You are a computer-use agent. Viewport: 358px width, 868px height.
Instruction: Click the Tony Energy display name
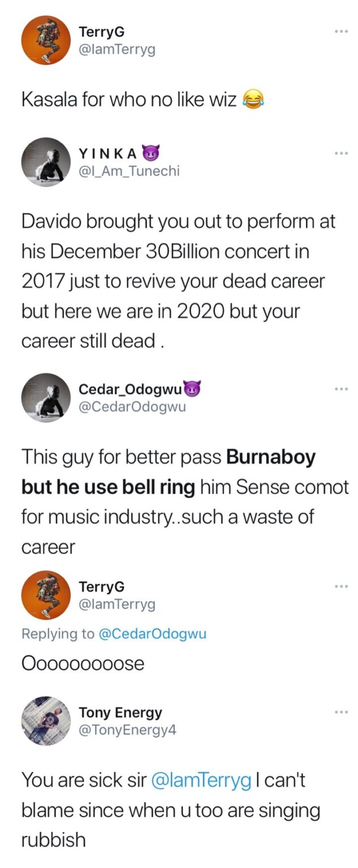click(x=120, y=713)
